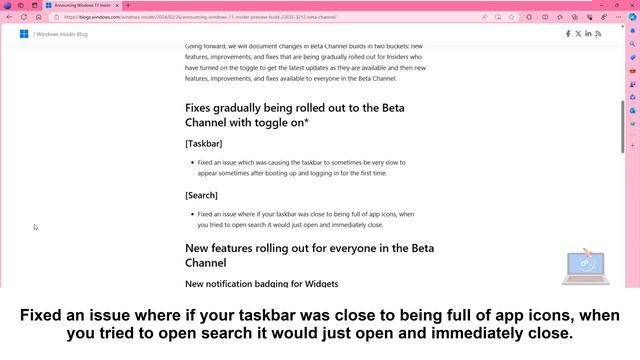The width and height of the screenshot is (640, 360).
Task: Click heading 'New features rolling out for everyone'
Action: click(x=309, y=256)
